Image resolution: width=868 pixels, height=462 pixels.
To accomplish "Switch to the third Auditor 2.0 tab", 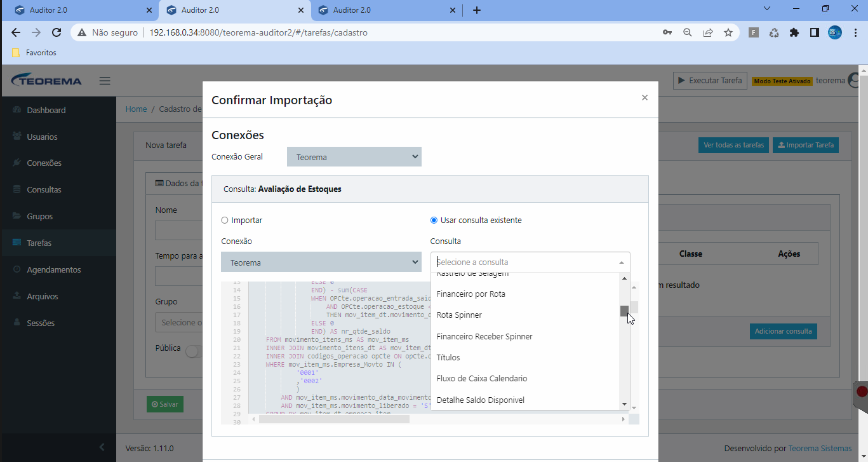I will [386, 10].
